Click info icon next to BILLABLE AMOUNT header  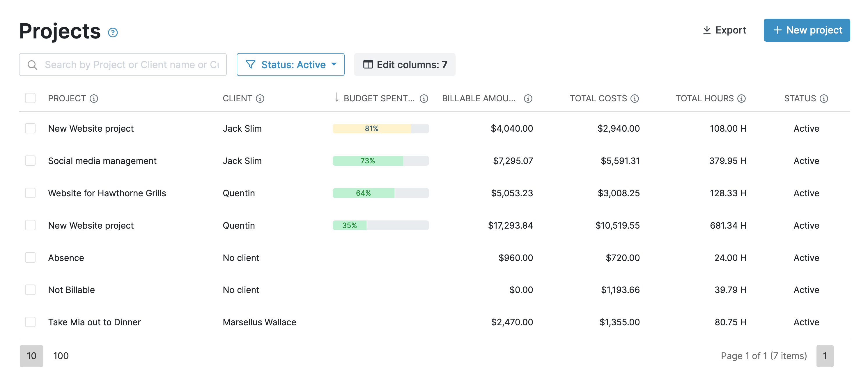[x=528, y=98]
